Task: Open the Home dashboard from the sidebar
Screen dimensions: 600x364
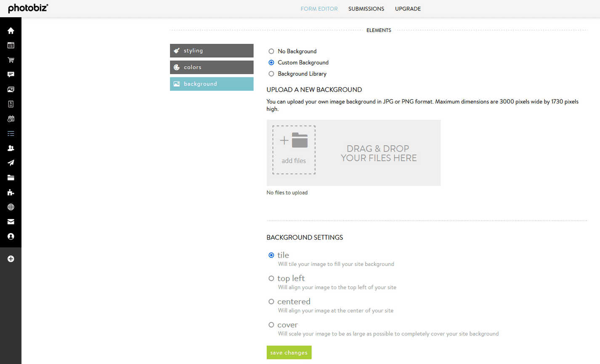Action: [11, 30]
